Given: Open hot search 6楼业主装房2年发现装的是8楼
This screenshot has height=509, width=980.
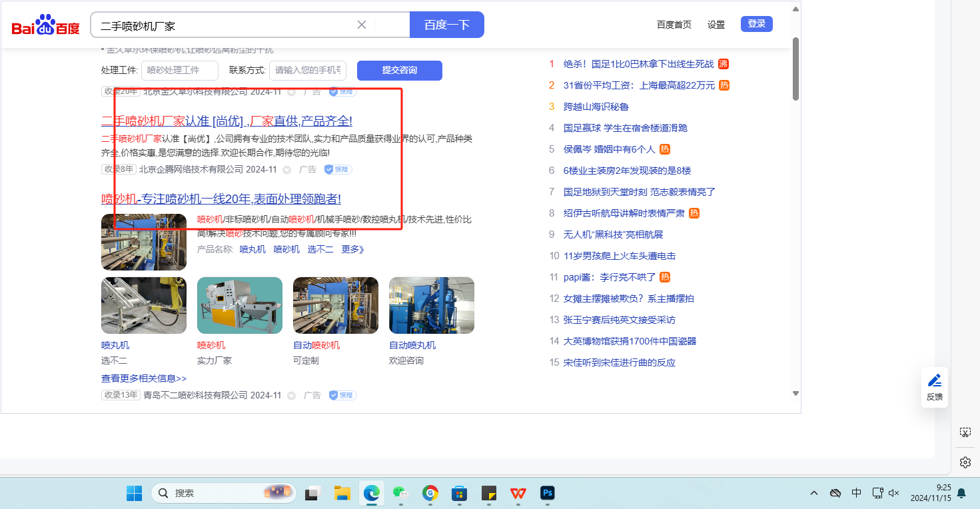Looking at the screenshot, I should click(x=628, y=171).
